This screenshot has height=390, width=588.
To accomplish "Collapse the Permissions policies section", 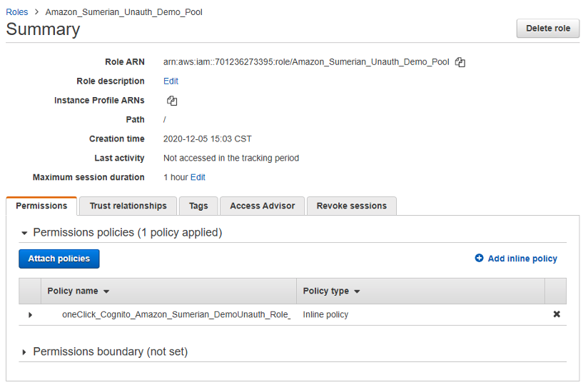I will tap(24, 233).
